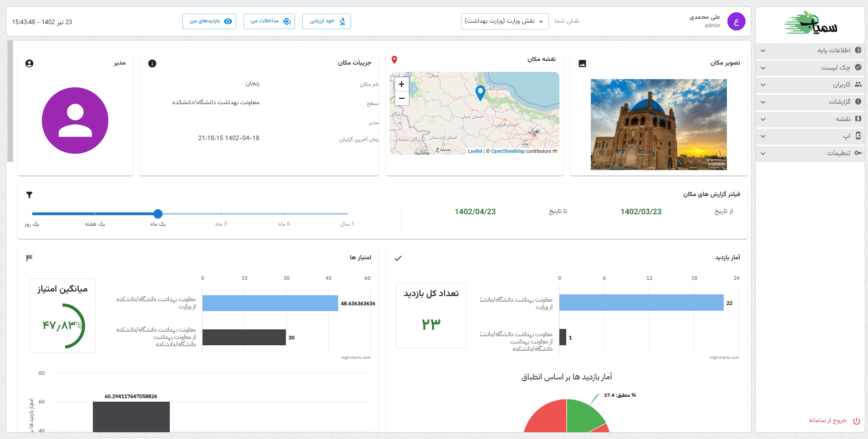Click the power icon for خروج از سامانه
This screenshot has height=439, width=868.
(856, 421)
